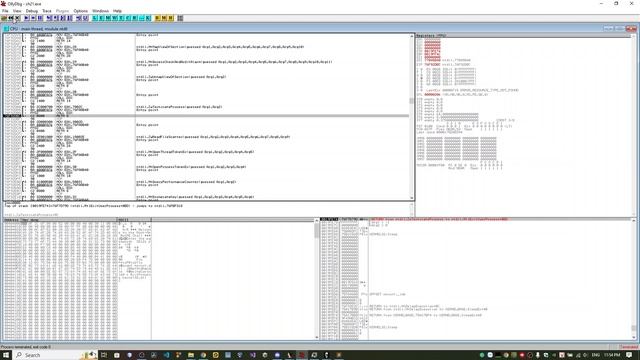Select the ntdll.NtOpenProcessTokenEx comment line
The image size is (640, 360).
pyautogui.click(x=191, y=167)
